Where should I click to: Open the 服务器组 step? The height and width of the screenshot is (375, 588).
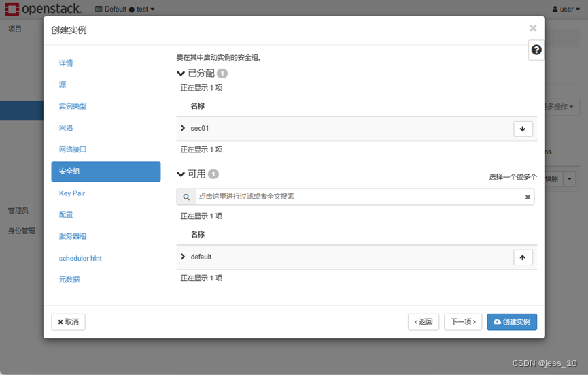pyautogui.click(x=73, y=236)
